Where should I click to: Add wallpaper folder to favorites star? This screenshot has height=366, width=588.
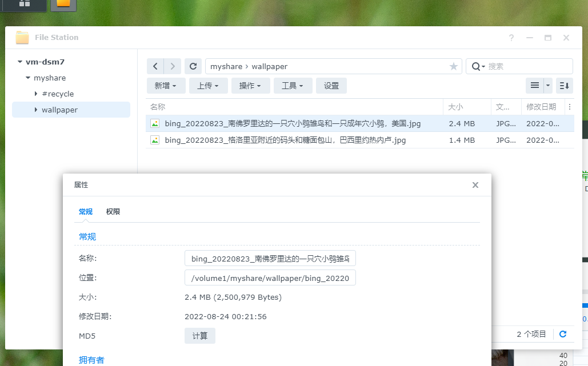(x=453, y=66)
